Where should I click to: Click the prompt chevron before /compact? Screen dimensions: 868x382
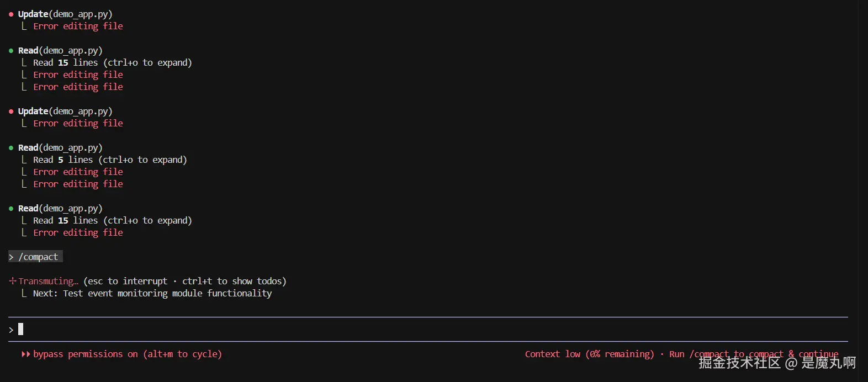12,257
